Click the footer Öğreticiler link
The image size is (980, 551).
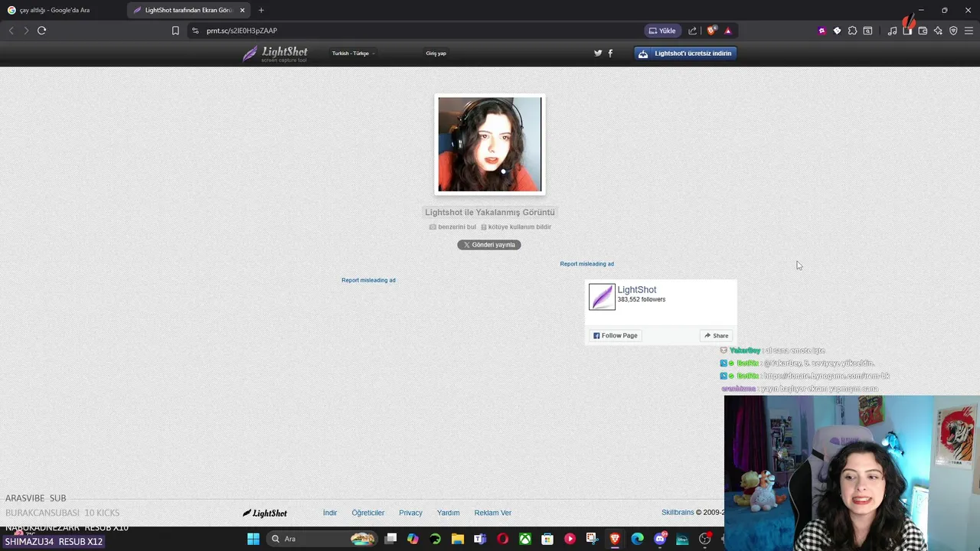(367, 513)
